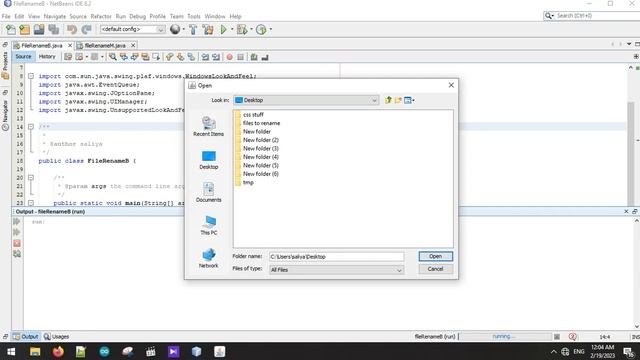
Task: Close the Output panel
Action: click(x=626, y=211)
